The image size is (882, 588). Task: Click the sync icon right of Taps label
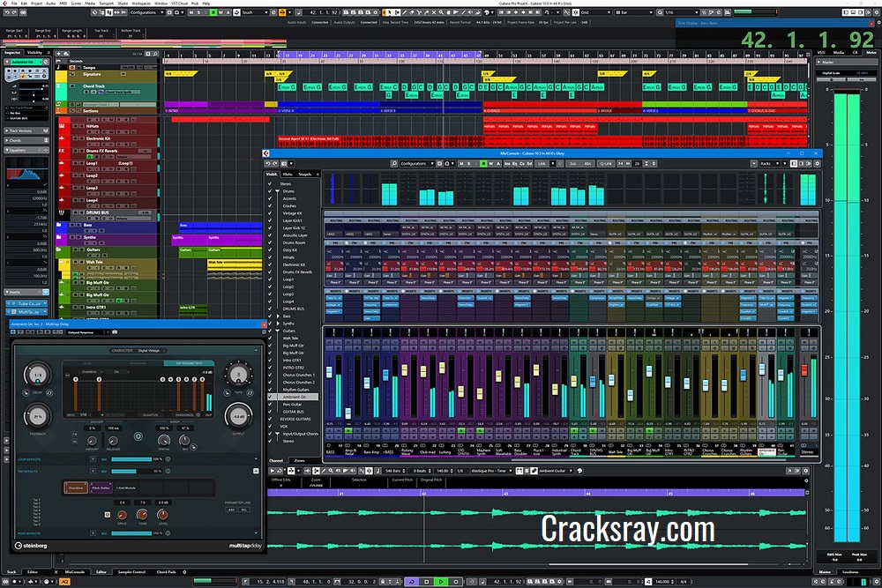point(250,392)
